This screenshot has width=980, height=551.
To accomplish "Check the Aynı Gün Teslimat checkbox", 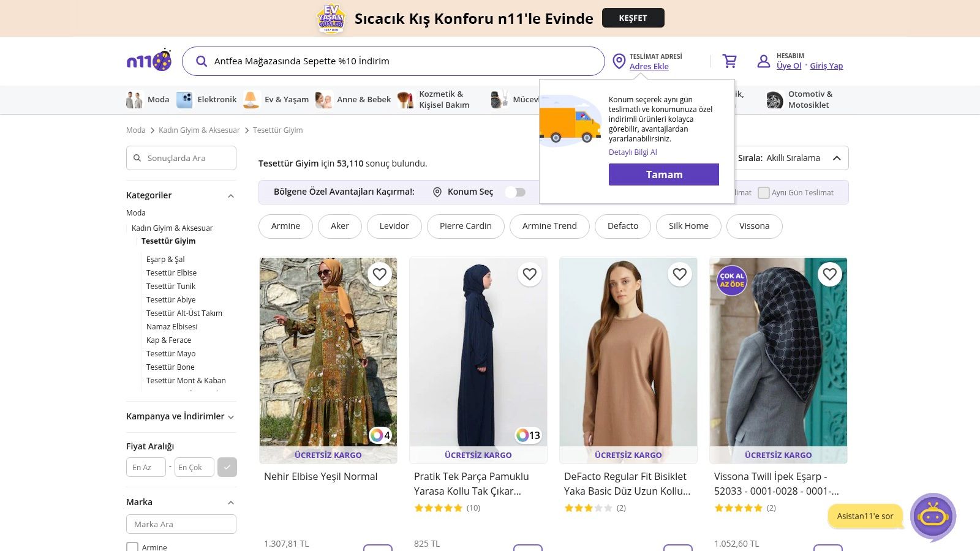I will point(764,193).
